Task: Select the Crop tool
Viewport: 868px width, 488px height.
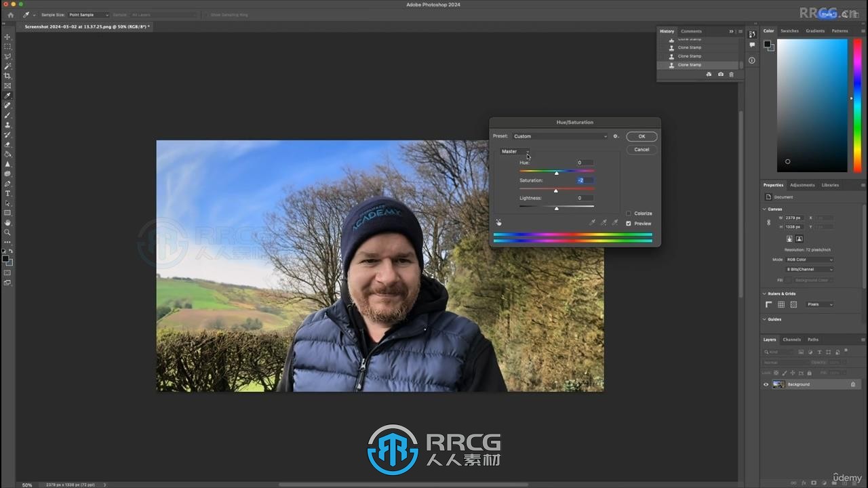Action: 7,76
